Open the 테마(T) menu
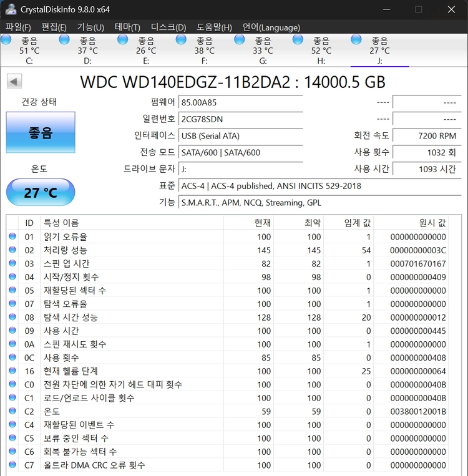The image size is (468, 476). [x=127, y=27]
